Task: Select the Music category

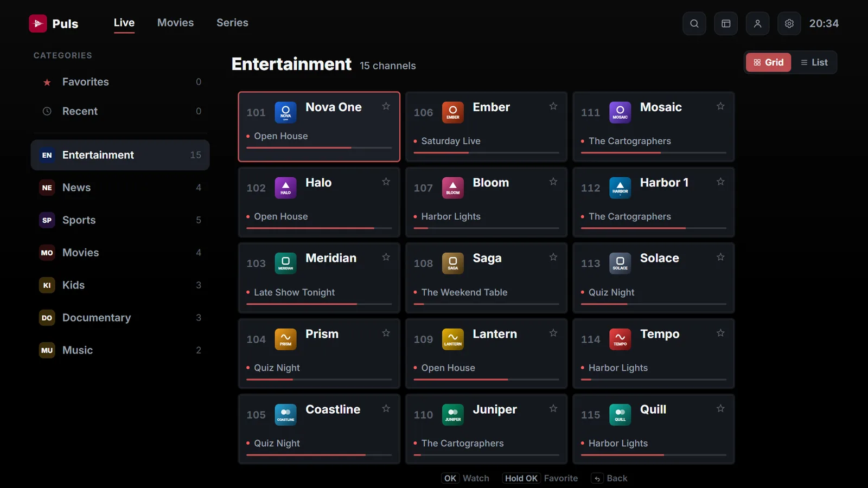Action: 120,350
